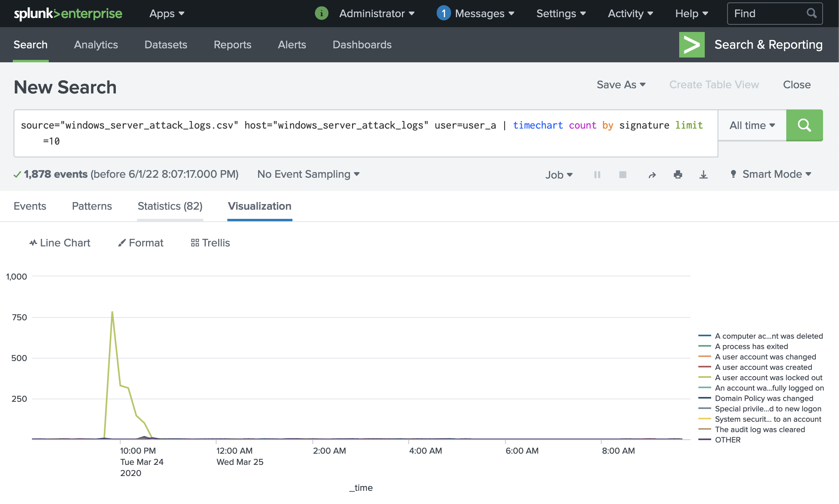Stop the search job
The width and height of the screenshot is (839, 504).
(x=622, y=175)
